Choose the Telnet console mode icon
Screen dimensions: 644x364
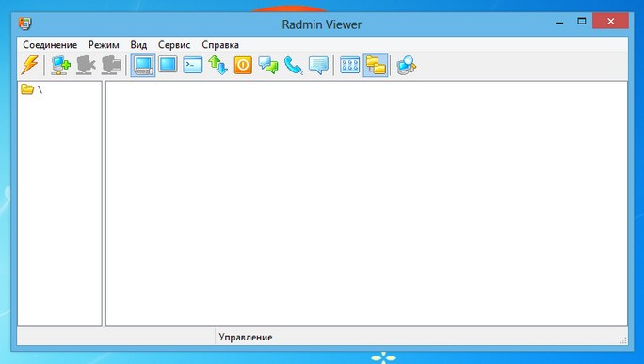pyautogui.click(x=193, y=65)
